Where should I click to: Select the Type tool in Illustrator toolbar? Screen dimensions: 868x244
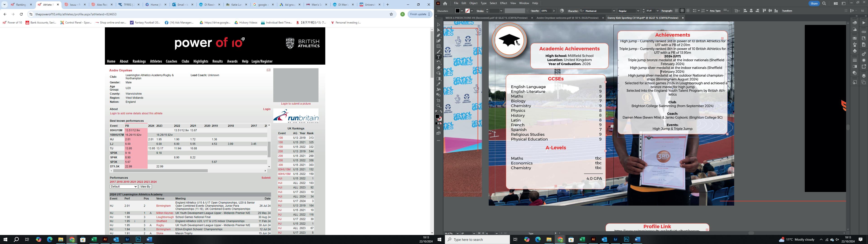point(438,57)
